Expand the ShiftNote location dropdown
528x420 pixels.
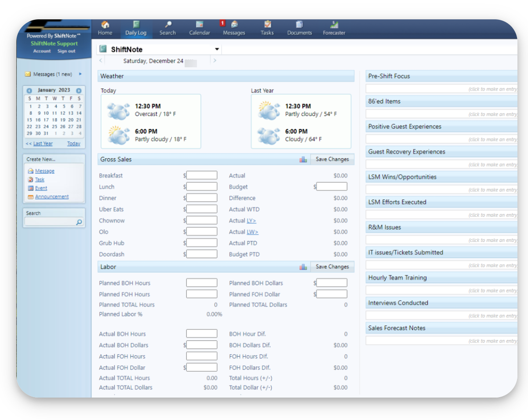pos(217,49)
